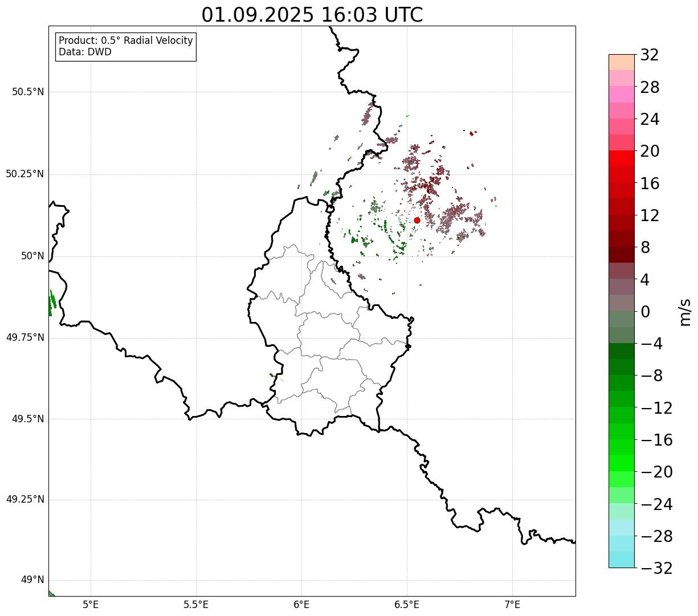Click the colorbar tick value 28
Screen dimensions: 698x616
pyautogui.click(x=650, y=87)
